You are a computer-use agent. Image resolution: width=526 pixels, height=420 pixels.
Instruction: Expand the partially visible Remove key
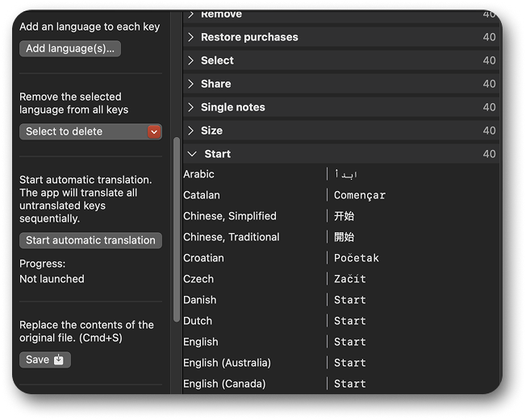(x=191, y=15)
